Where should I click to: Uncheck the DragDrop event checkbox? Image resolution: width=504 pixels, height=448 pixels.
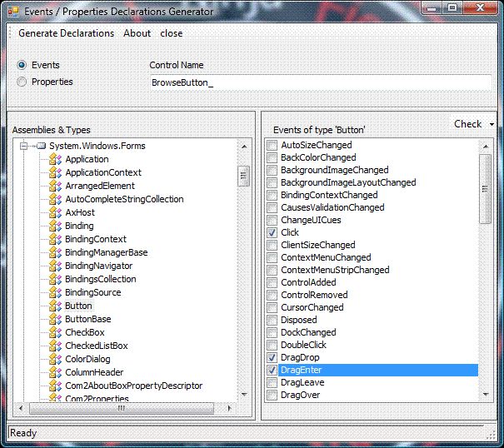272,358
